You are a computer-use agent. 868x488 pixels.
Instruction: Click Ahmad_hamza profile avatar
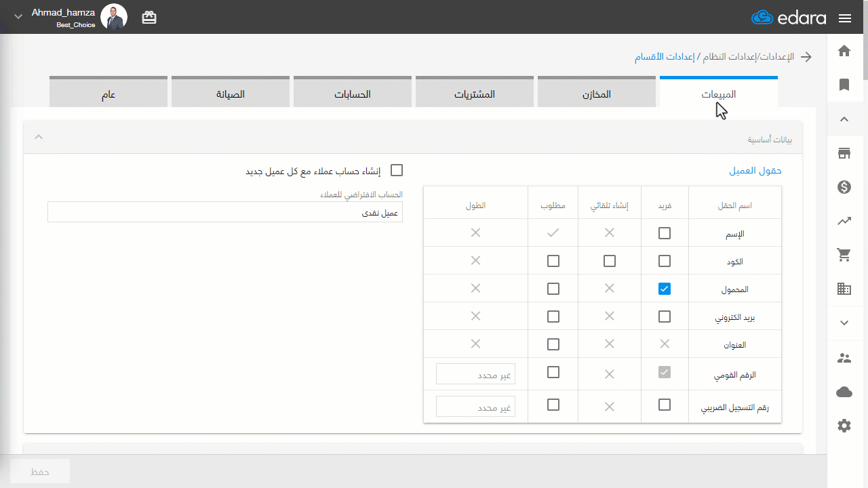coord(114,17)
